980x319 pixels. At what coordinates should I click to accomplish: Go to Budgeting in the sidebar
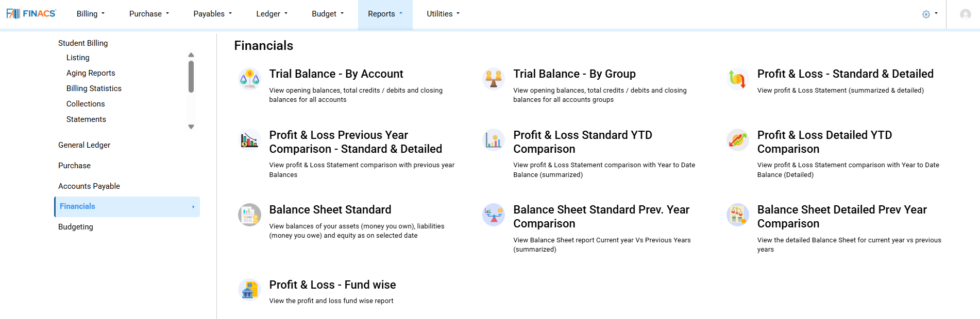point(76,227)
